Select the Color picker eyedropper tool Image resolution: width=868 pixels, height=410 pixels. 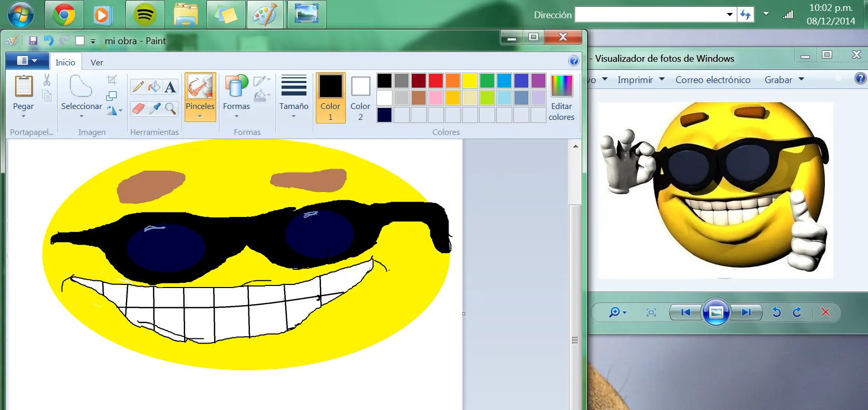pyautogui.click(x=154, y=108)
